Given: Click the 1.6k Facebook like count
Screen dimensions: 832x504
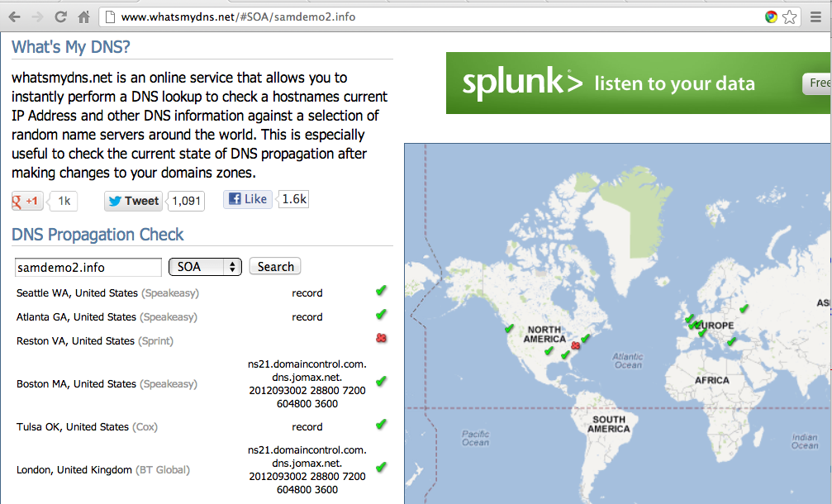Looking at the screenshot, I should (294, 199).
